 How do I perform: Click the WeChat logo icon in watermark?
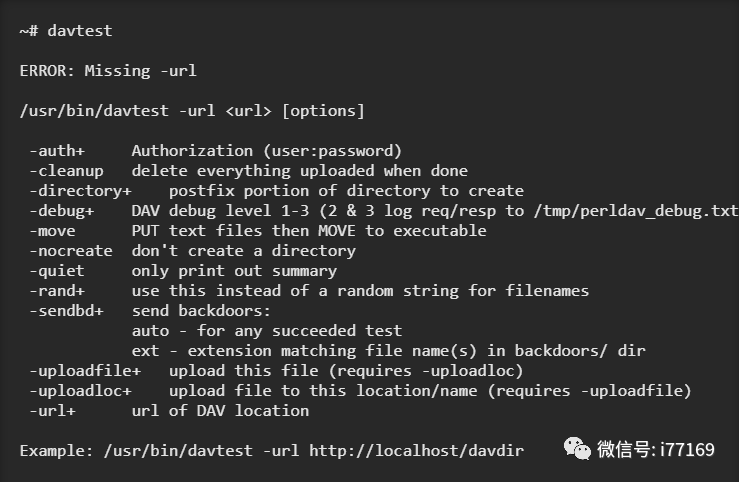point(577,449)
